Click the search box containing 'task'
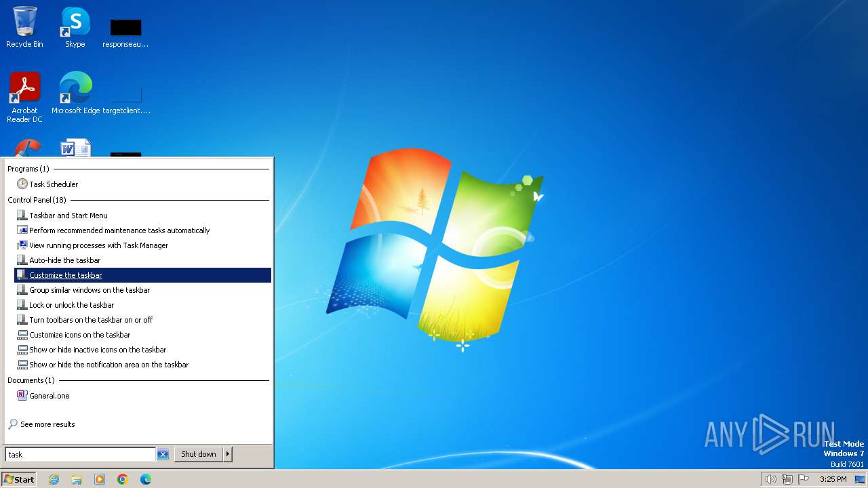868x488 pixels. coord(80,455)
